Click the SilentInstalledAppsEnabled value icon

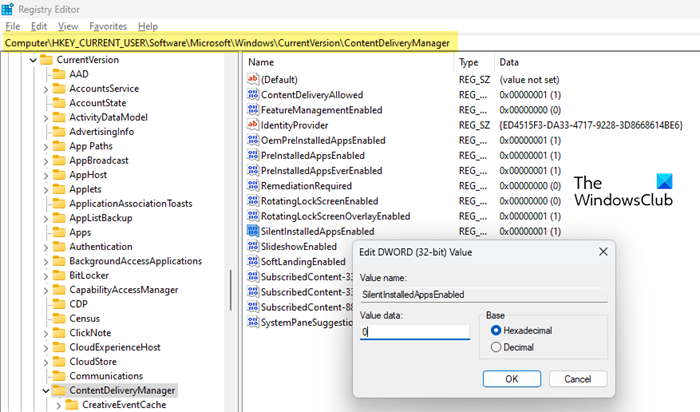coord(253,231)
